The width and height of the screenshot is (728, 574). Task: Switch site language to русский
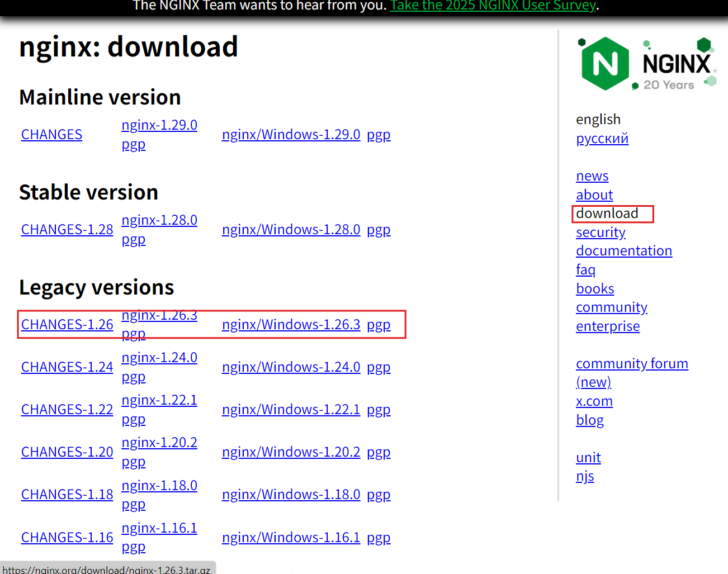pyautogui.click(x=602, y=139)
